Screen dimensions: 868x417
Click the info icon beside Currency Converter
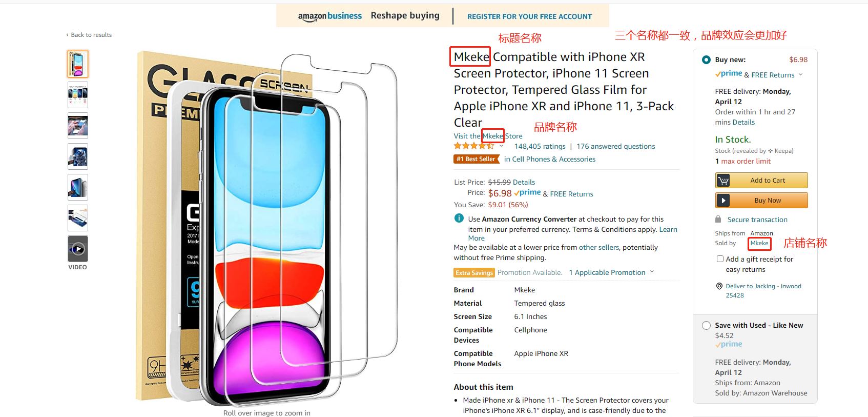[459, 218]
